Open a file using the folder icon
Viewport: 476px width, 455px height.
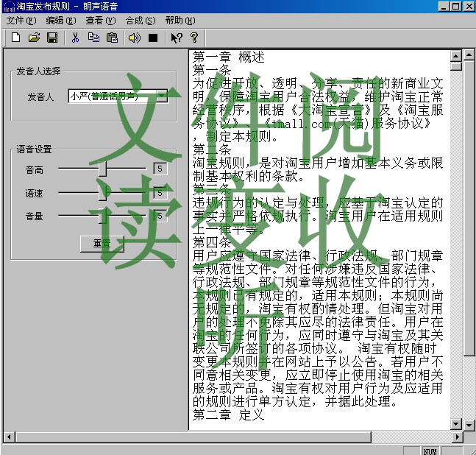34,38
